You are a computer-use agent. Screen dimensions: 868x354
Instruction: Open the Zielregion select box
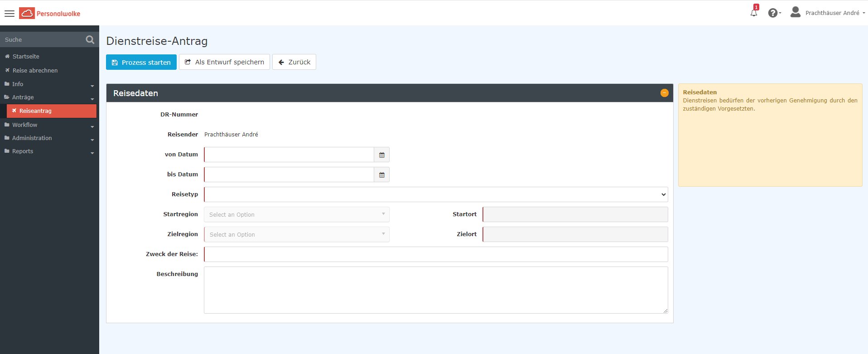pos(296,234)
